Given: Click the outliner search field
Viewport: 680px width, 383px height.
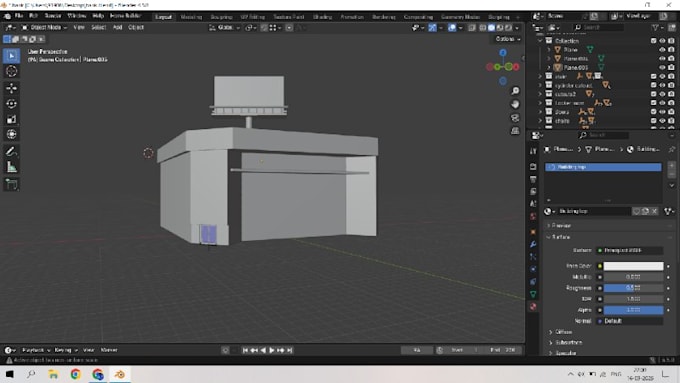Looking at the screenshot, I should 598,27.
